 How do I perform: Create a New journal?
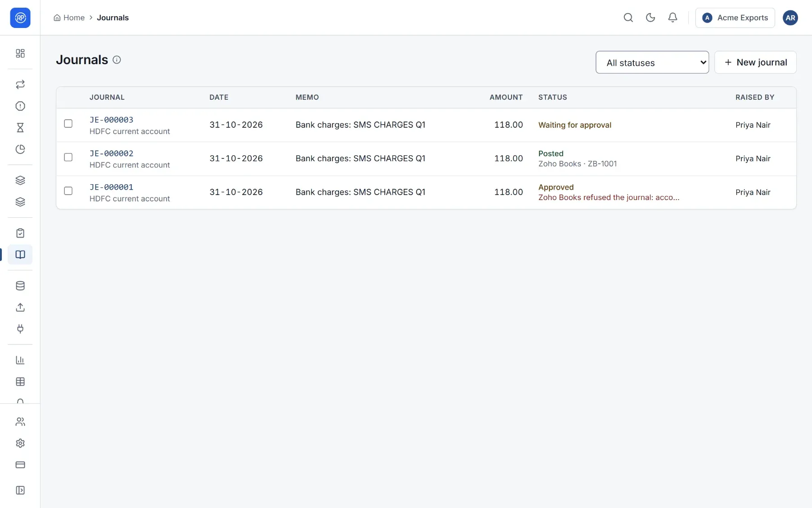pos(756,62)
